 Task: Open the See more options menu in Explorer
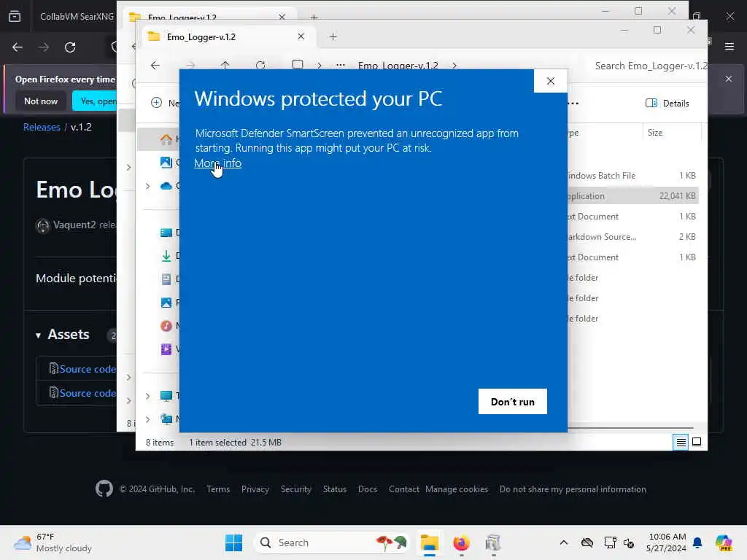pos(573,104)
